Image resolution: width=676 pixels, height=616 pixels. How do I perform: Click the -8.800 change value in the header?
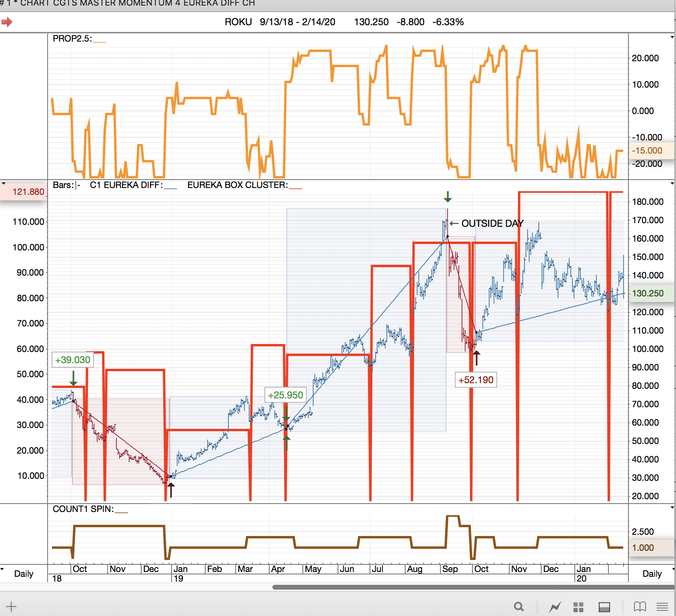(410, 22)
